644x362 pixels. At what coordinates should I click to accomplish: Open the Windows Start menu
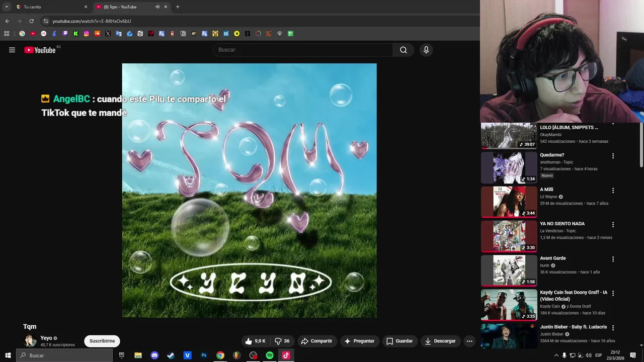(x=8, y=355)
